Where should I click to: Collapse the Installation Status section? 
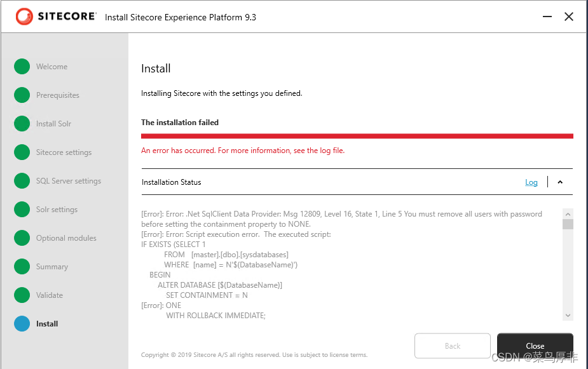click(x=560, y=182)
